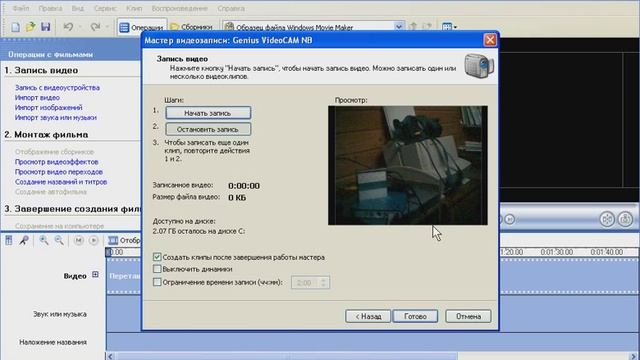640x360 pixels.
Task: Open project with the folder toolbar icon
Action: (x=30, y=27)
